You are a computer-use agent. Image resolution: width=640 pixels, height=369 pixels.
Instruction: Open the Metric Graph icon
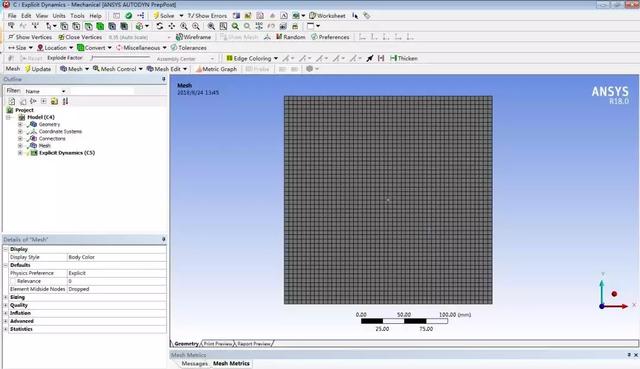199,69
